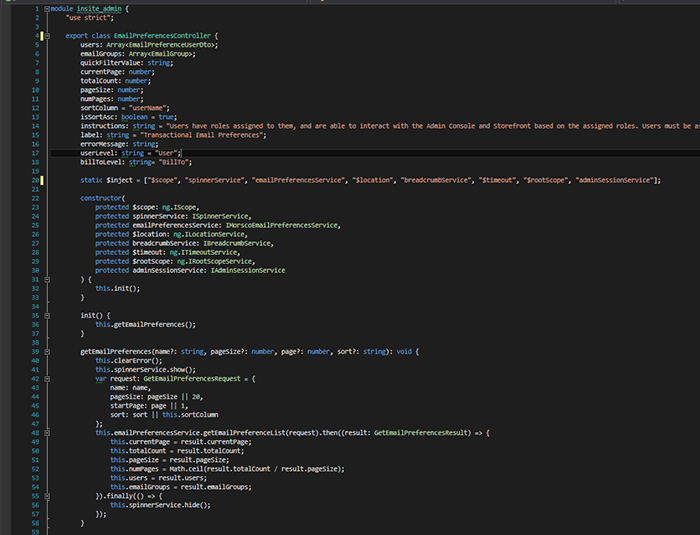Click the this.init() call on line 32

117,288
